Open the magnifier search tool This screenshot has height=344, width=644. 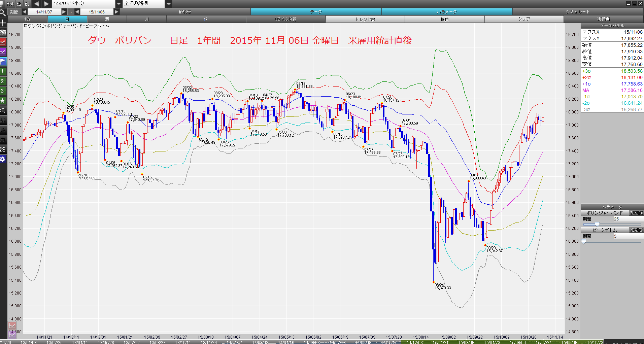[3, 13]
